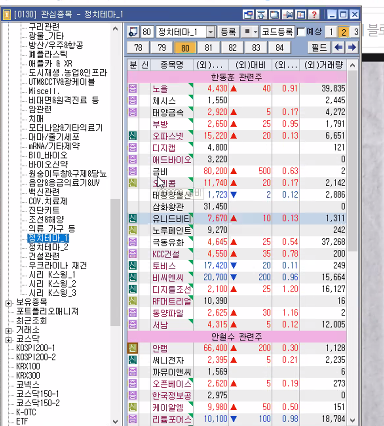Click the market badge icon in 제시스 row

133,100
